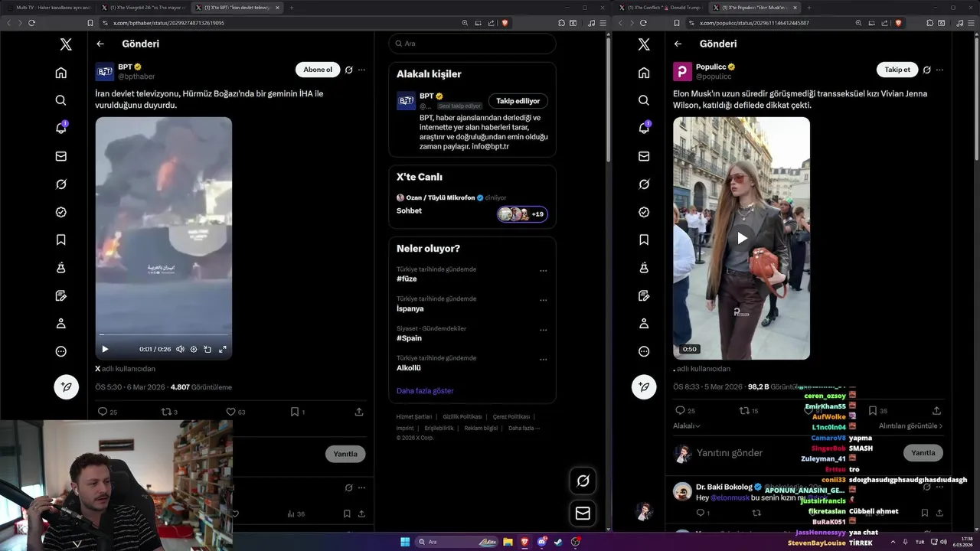The height and width of the screenshot is (551, 980).
Task: Focus the Ara search field on X
Action: [472, 44]
